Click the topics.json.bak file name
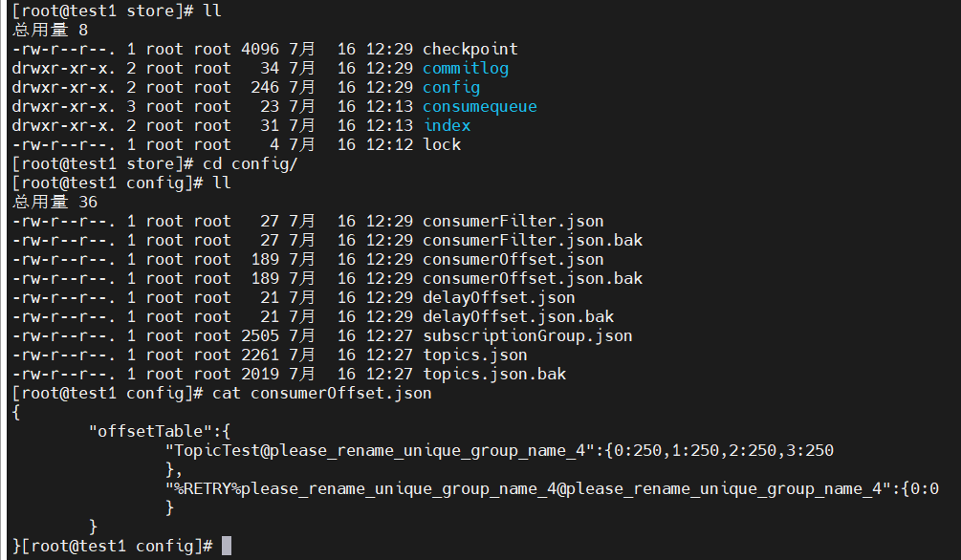Image resolution: width=961 pixels, height=560 pixels. coord(493,374)
